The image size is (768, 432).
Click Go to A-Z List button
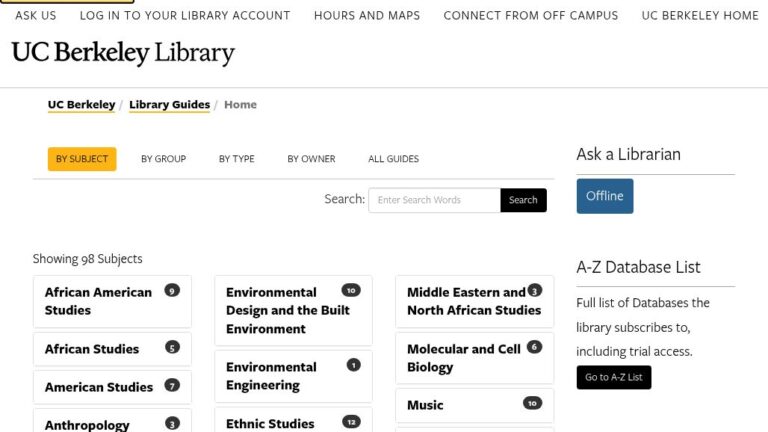(614, 377)
